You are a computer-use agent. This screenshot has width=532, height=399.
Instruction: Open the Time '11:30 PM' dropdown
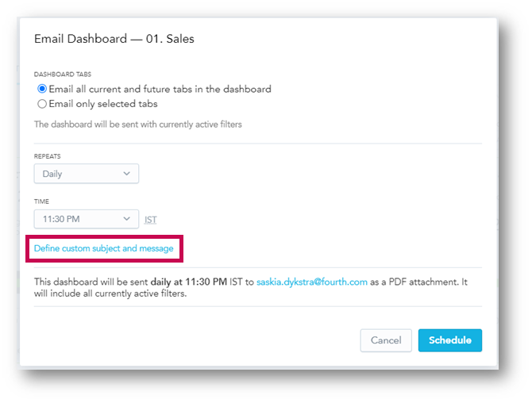coord(87,219)
